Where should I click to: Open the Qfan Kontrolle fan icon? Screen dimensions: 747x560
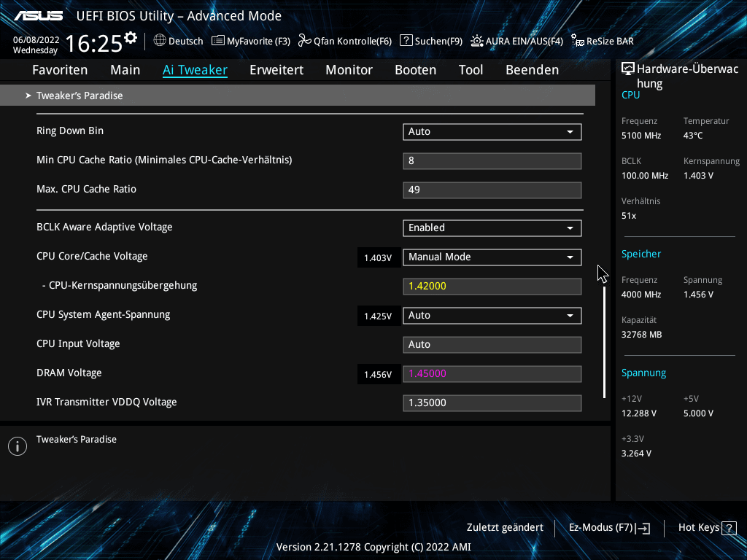pos(304,41)
